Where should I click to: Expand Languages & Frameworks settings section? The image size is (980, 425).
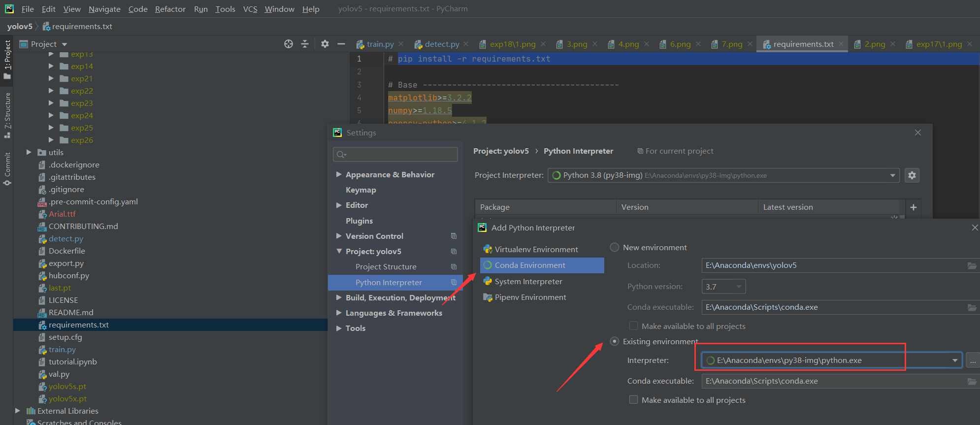[339, 313]
